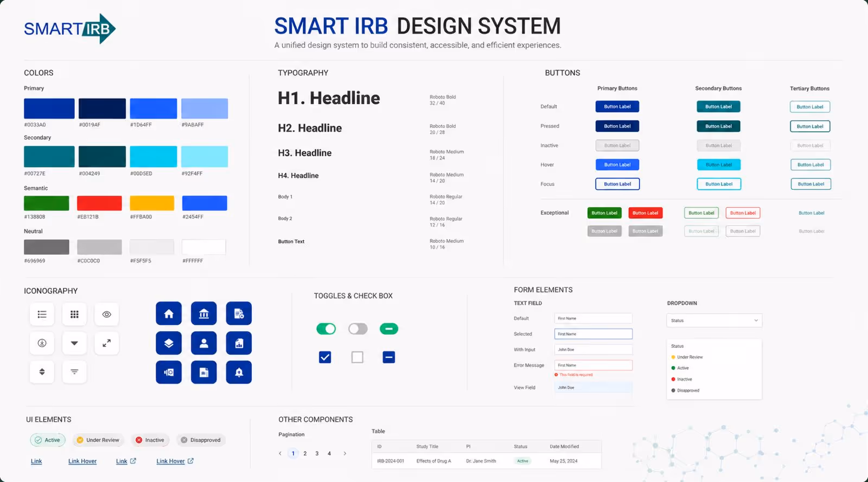This screenshot has height=482, width=868.
Task: Click the list view icon
Action: (x=42, y=314)
